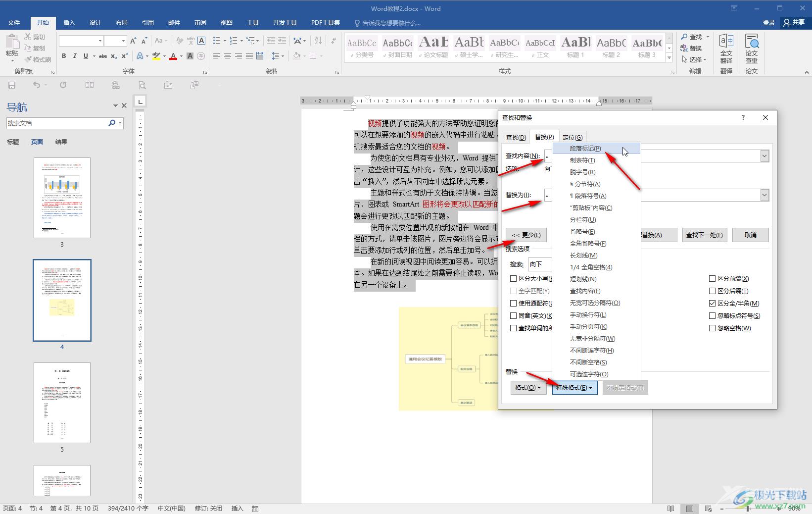Apply underline with the U icon
This screenshot has height=514, width=812.
click(86, 56)
